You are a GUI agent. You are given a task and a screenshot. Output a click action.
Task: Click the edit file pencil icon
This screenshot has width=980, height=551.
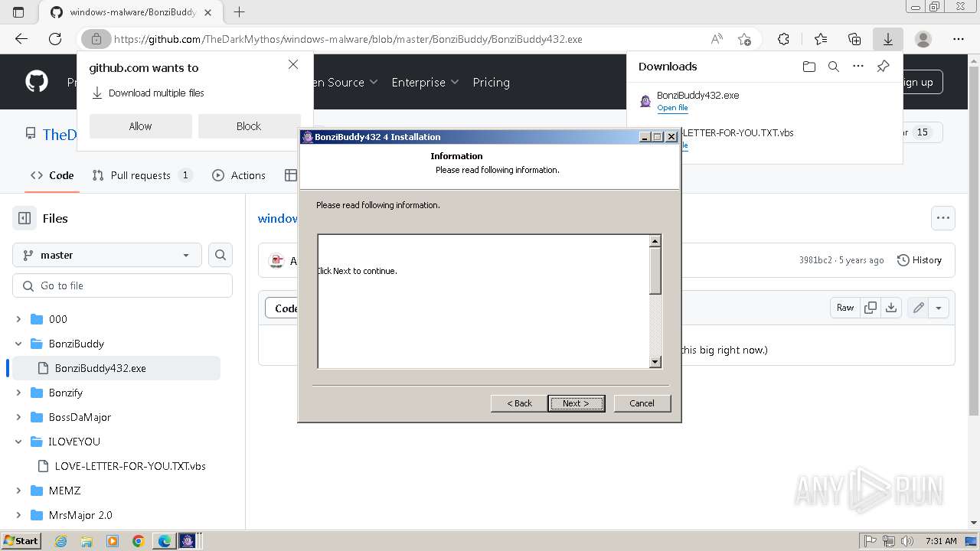pyautogui.click(x=918, y=308)
